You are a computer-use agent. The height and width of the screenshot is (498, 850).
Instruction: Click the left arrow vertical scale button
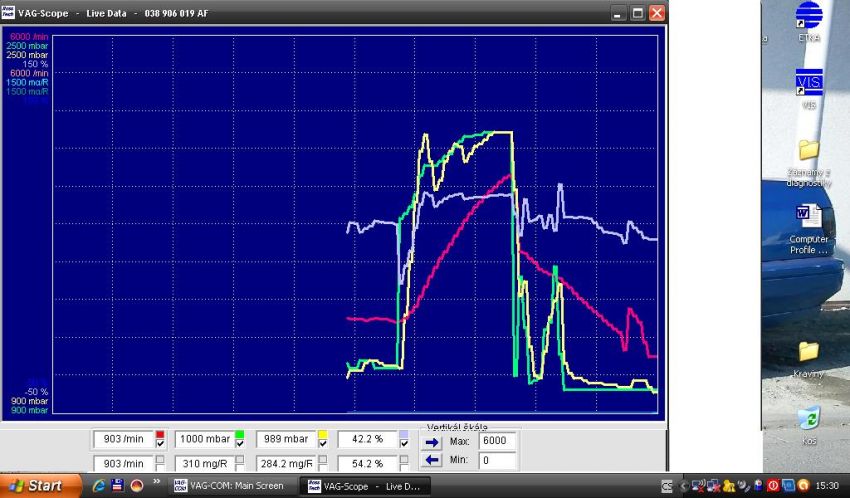431,461
